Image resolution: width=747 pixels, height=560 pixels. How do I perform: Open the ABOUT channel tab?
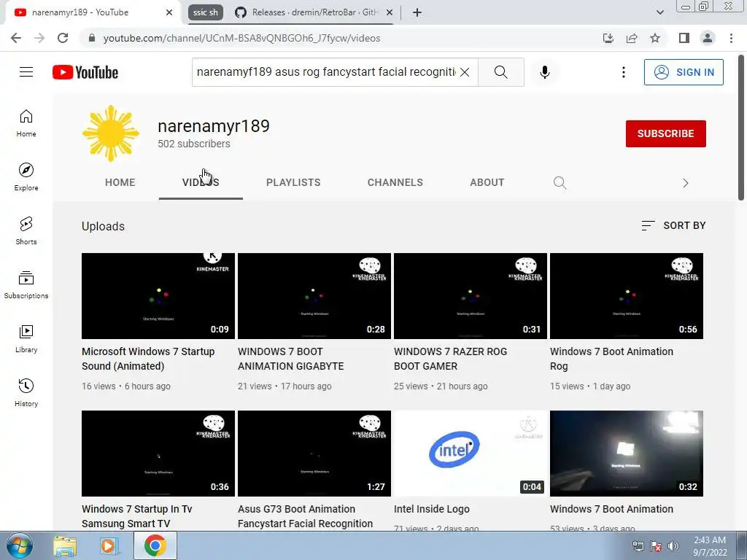(x=487, y=182)
